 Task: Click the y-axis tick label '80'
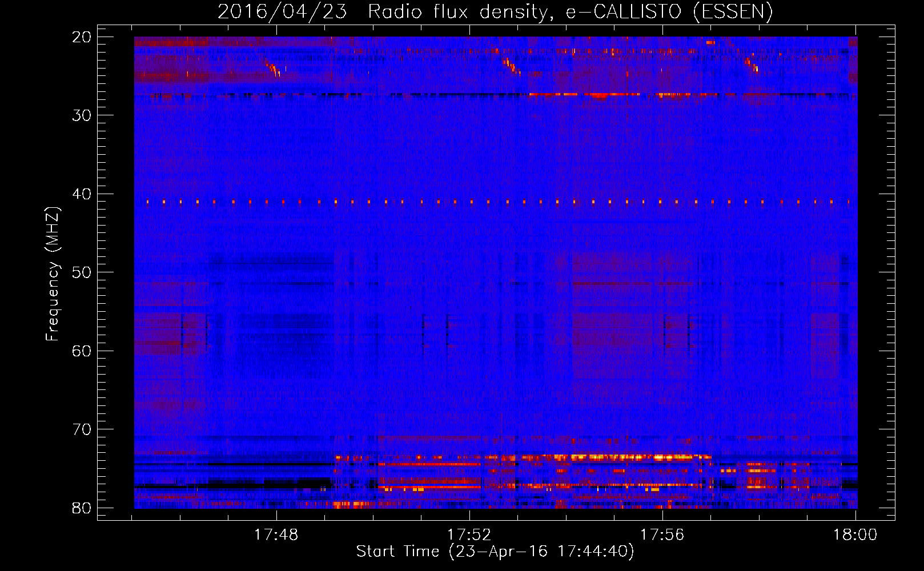click(82, 508)
